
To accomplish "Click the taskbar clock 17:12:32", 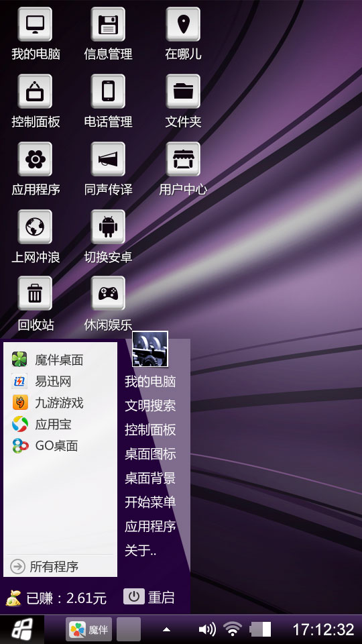I will (323, 629).
